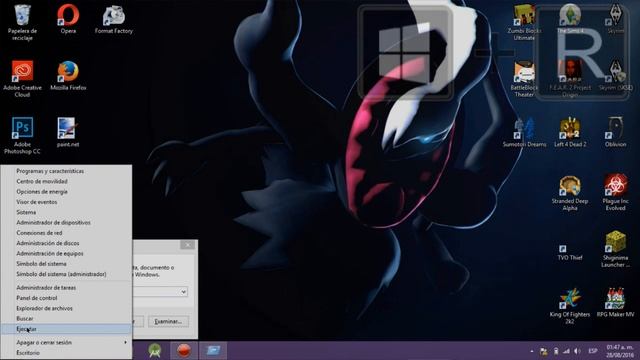Close the Run dialog window

point(188,245)
